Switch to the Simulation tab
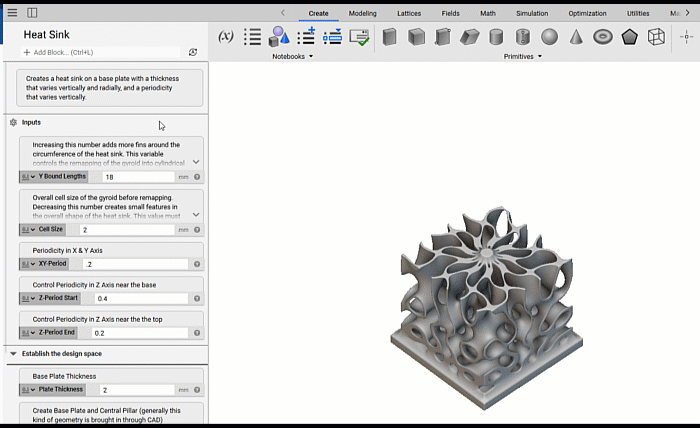 click(x=532, y=13)
